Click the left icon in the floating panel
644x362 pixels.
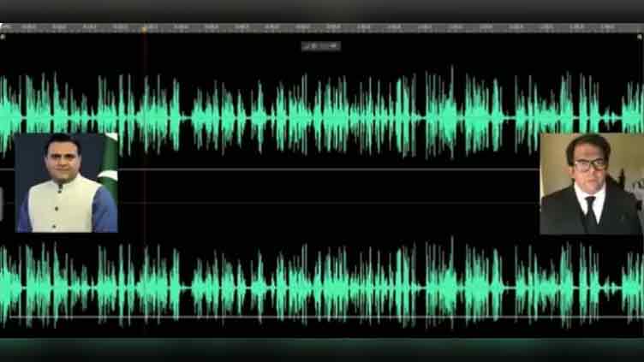pyautogui.click(x=307, y=45)
